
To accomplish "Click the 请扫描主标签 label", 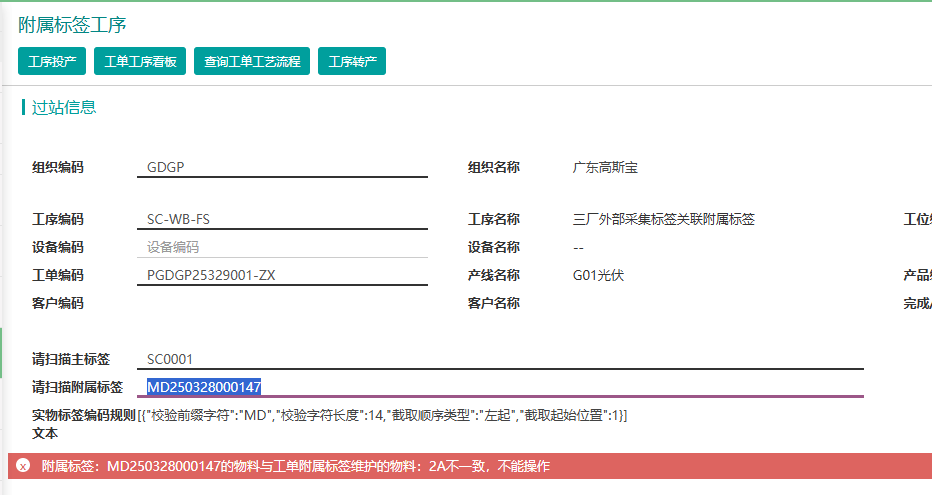I will (x=71, y=359).
